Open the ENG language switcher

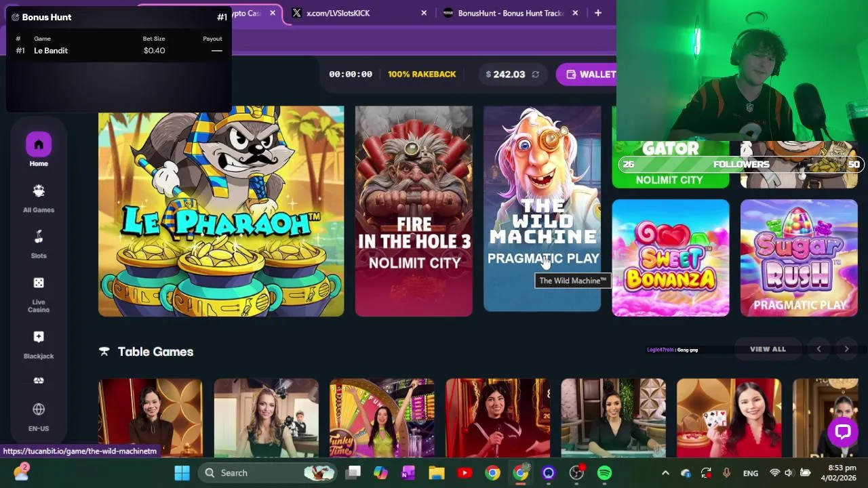751,473
